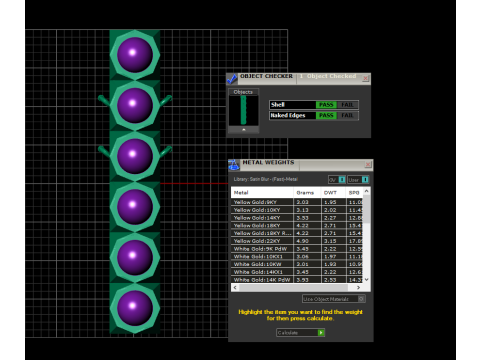Toggle the Use Object Materials option
The height and width of the screenshot is (360, 480).
pos(361,299)
